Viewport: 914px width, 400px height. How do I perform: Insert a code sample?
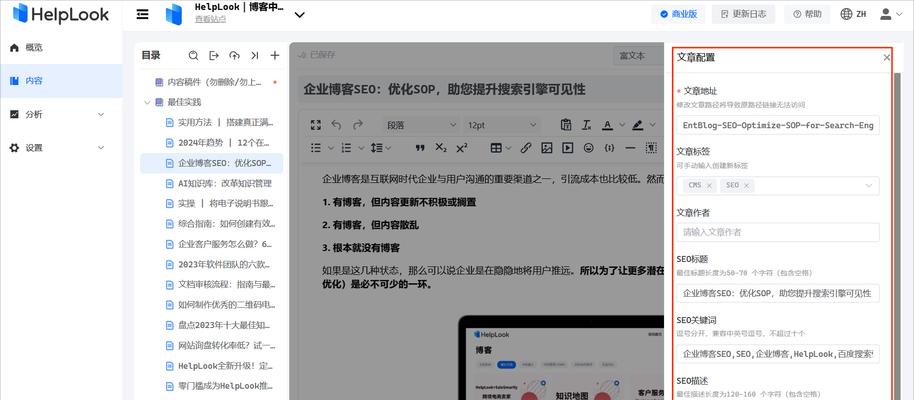click(609, 148)
